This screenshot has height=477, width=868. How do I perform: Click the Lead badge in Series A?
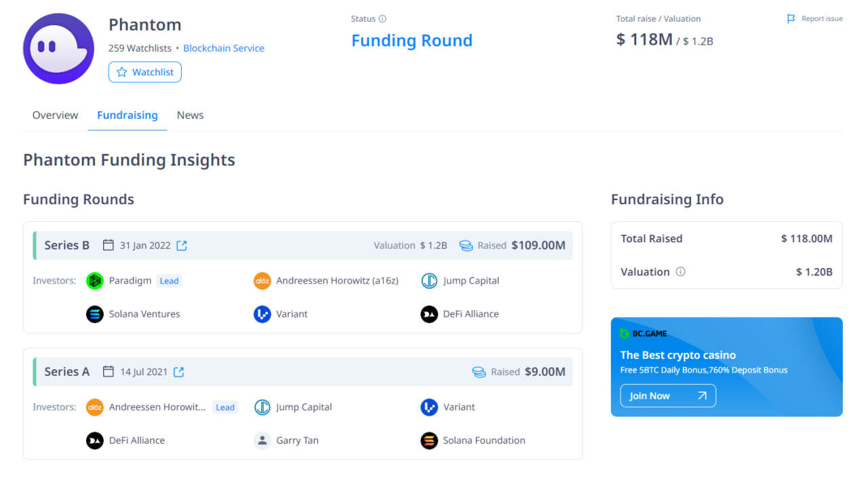[225, 407]
